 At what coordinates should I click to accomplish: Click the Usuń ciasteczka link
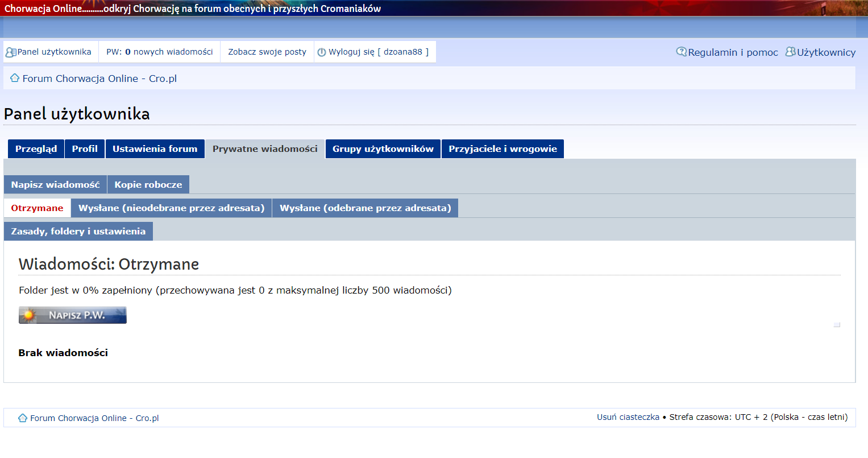coord(628,417)
